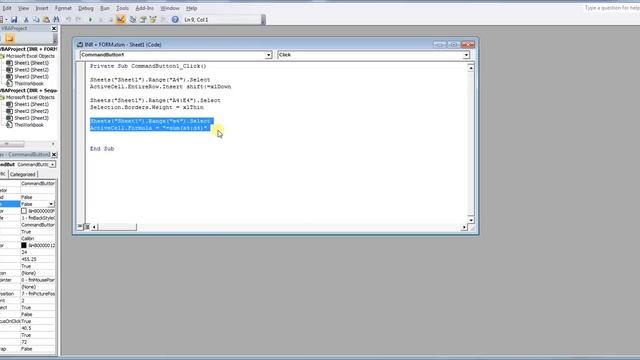Open the Debug menu
The height and width of the screenshot is (360, 640).
pyautogui.click(x=86, y=8)
